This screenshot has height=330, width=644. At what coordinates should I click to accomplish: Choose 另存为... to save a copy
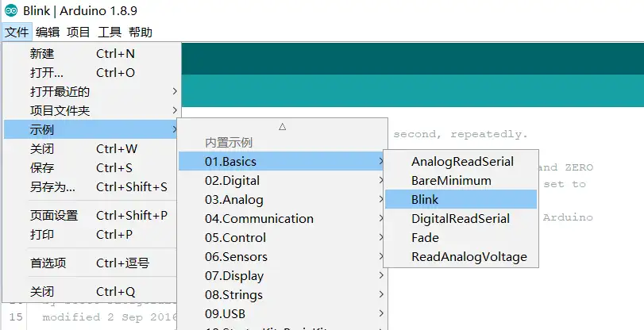(52, 187)
